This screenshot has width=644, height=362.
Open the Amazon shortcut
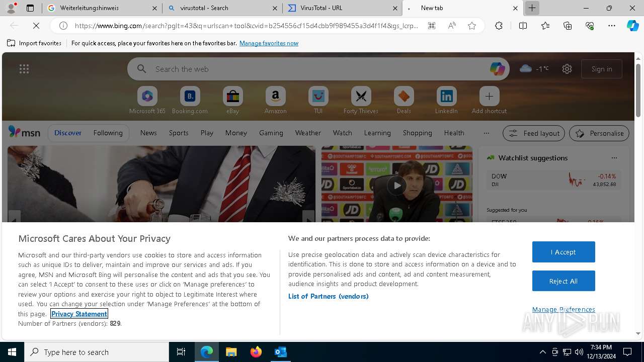click(275, 101)
